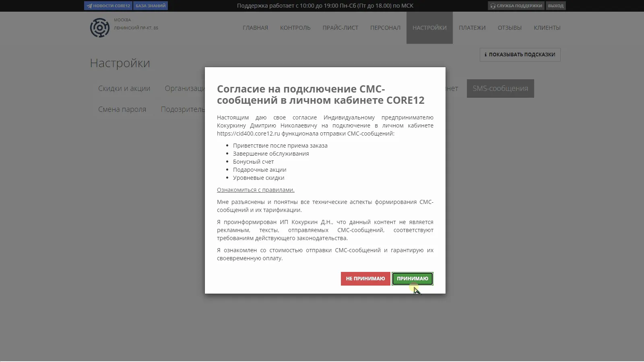Click the Бонусный счет list item
The width and height of the screenshot is (644, 362).
coord(253,162)
